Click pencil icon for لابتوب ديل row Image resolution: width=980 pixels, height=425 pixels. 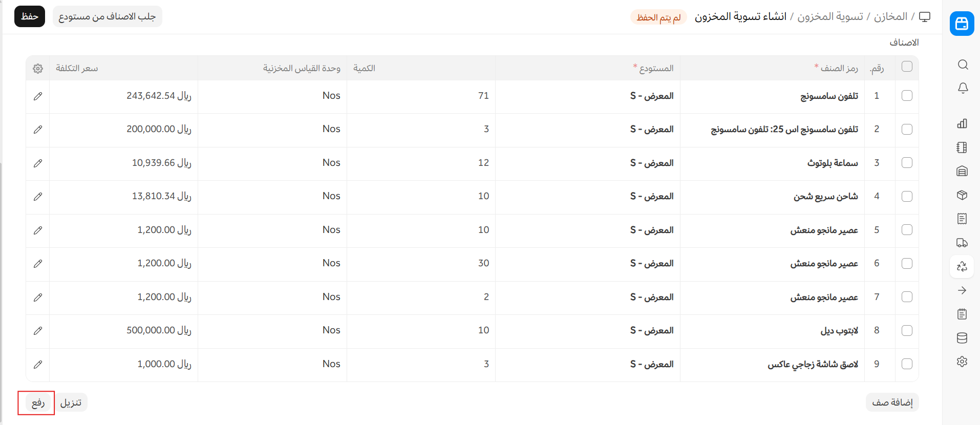point(38,331)
